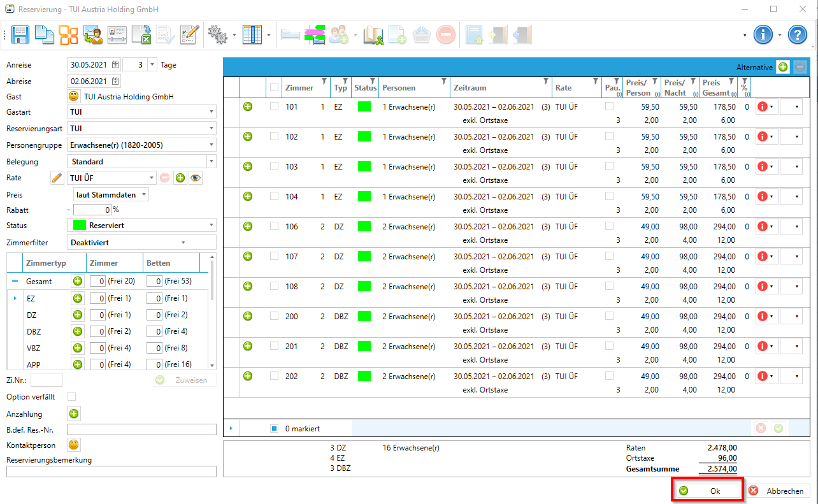818x504 pixels.
Task: Click the gears settings toolbar icon
Action: coord(218,34)
